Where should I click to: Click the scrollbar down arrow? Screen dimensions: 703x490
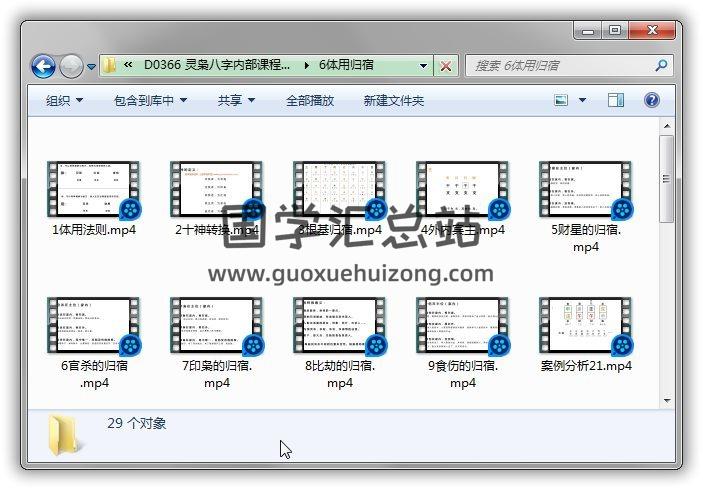(667, 400)
